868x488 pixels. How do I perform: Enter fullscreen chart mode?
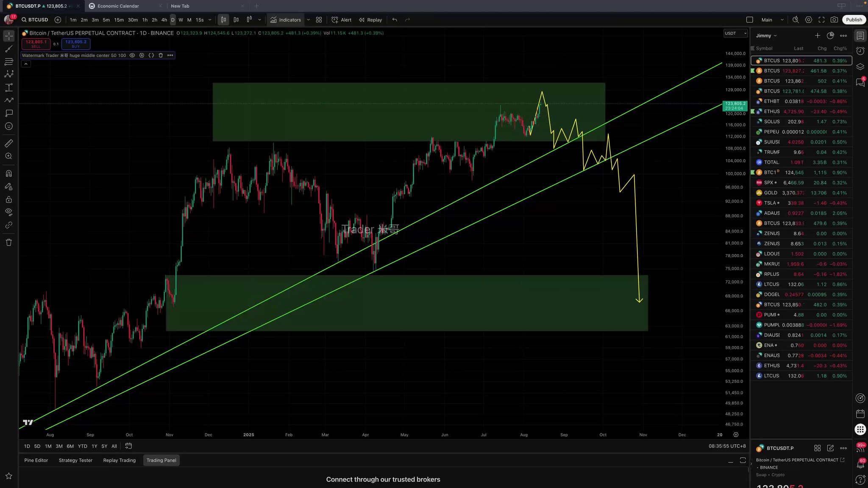[821, 20]
